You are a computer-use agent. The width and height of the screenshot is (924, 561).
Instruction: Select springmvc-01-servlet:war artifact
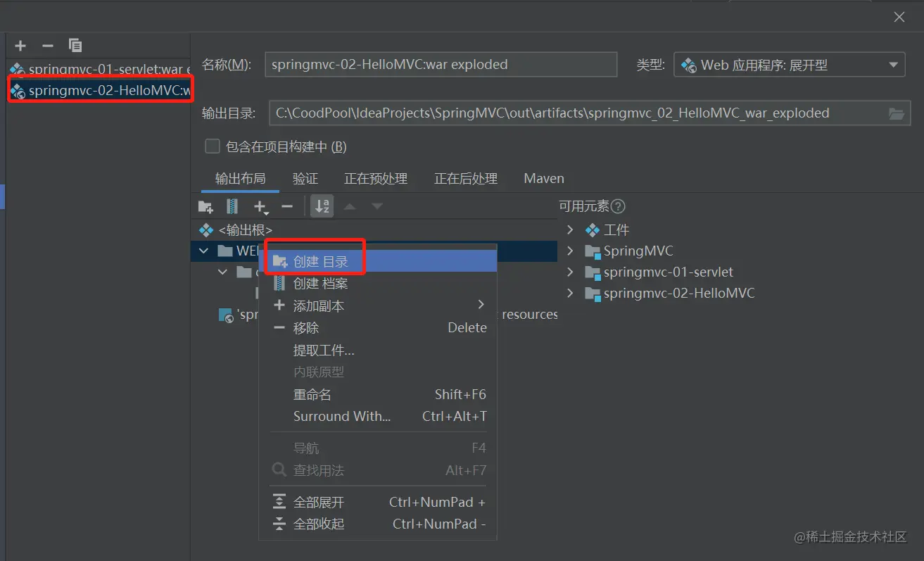point(99,69)
